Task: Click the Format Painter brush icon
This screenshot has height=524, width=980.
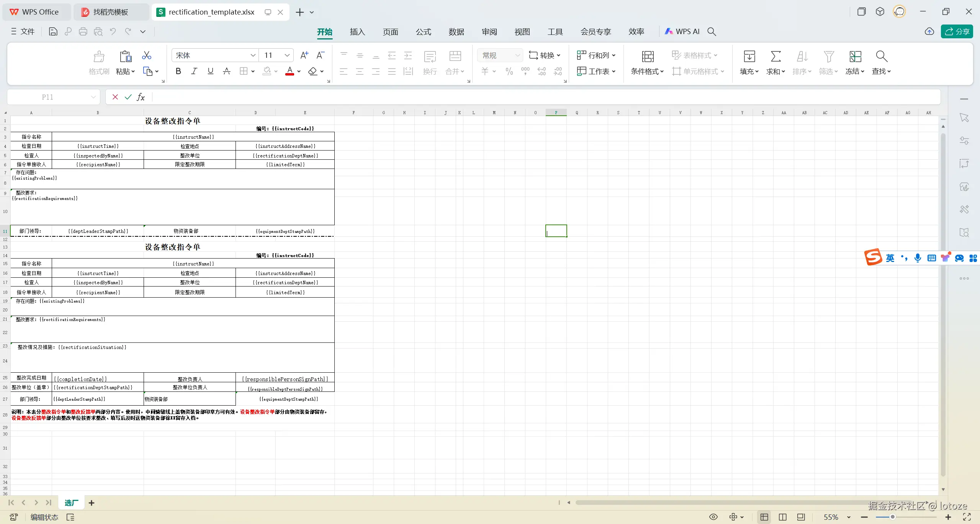Action: pyautogui.click(x=99, y=57)
